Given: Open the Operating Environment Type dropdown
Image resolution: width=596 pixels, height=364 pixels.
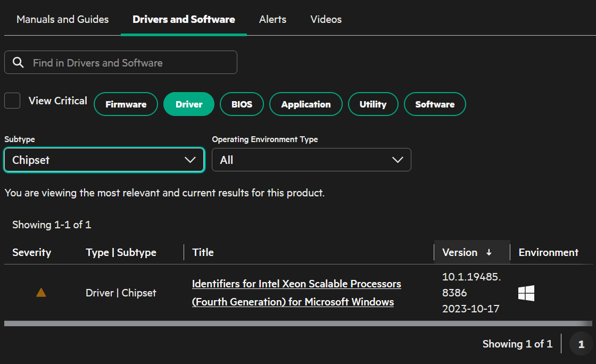Looking at the screenshot, I should pos(311,160).
